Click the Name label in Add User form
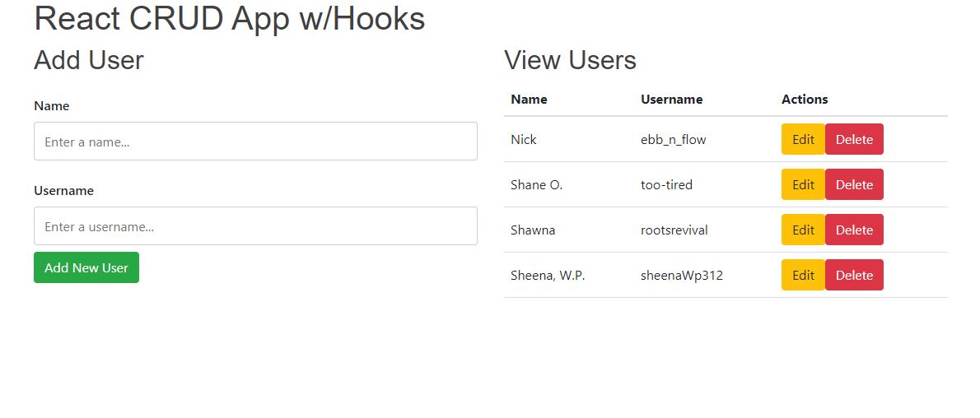 (x=52, y=106)
